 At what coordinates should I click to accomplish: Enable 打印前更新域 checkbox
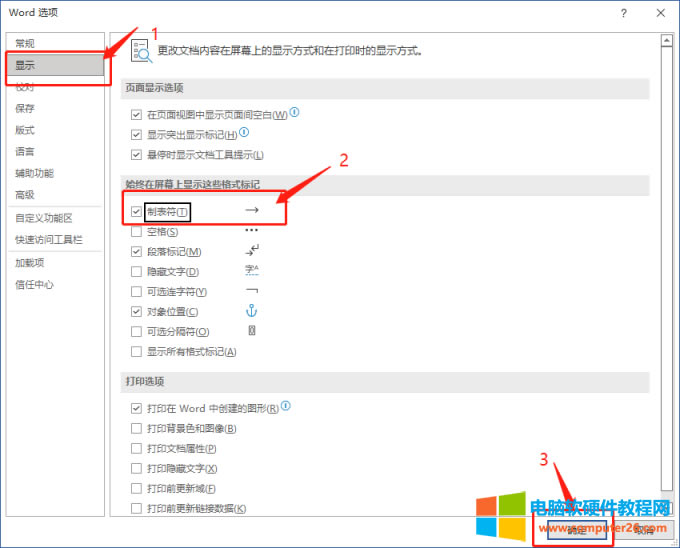pos(136,489)
